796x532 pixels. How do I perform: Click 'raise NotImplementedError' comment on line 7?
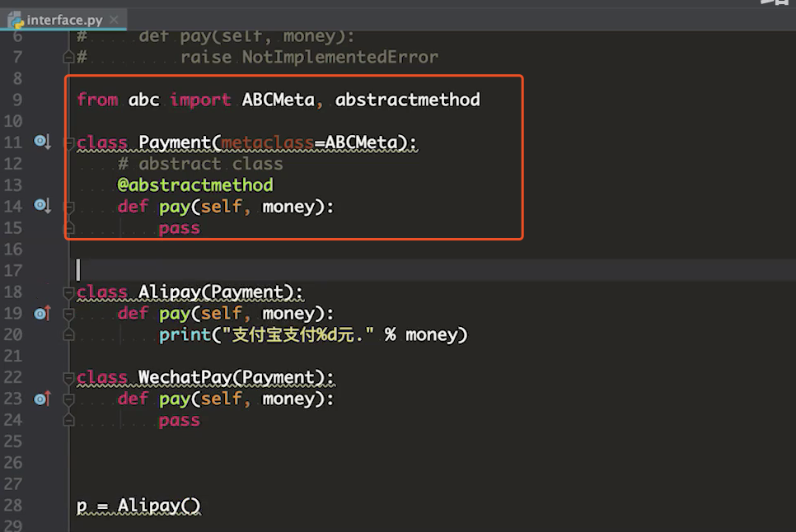[x=309, y=57]
